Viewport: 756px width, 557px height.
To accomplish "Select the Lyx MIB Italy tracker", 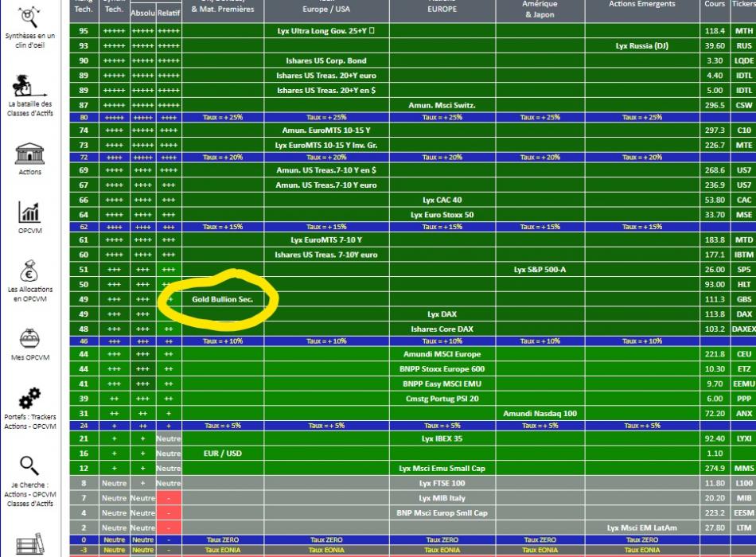I will (442, 499).
